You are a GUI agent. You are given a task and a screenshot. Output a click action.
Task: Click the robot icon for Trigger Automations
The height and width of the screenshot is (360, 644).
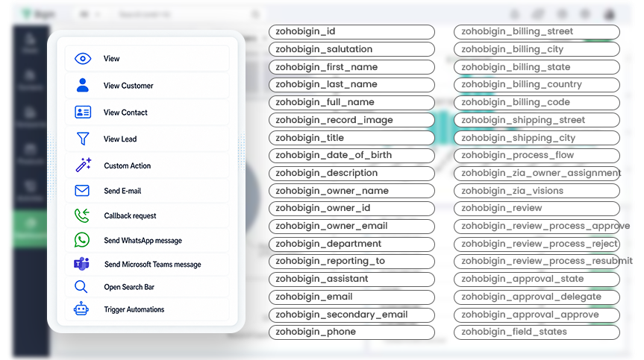81,309
